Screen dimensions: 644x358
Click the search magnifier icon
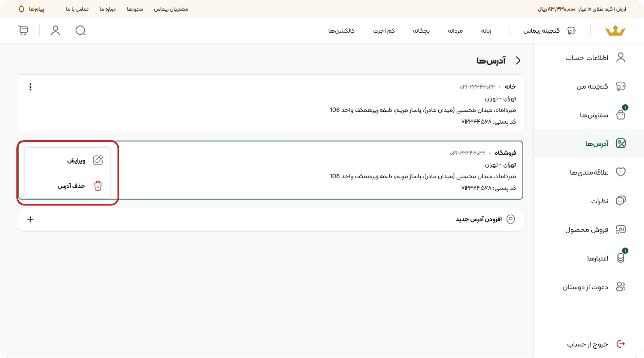(x=80, y=30)
